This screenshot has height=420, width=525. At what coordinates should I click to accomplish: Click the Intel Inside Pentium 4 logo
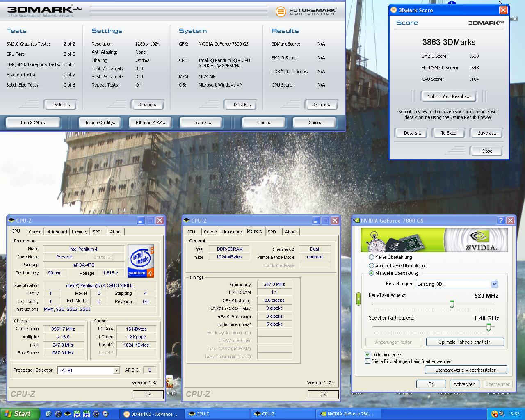141,261
